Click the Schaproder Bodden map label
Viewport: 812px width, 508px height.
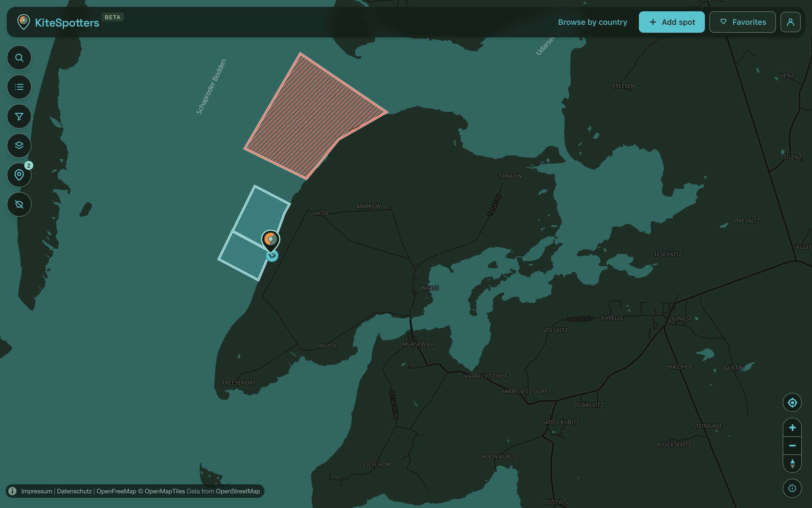pos(211,87)
